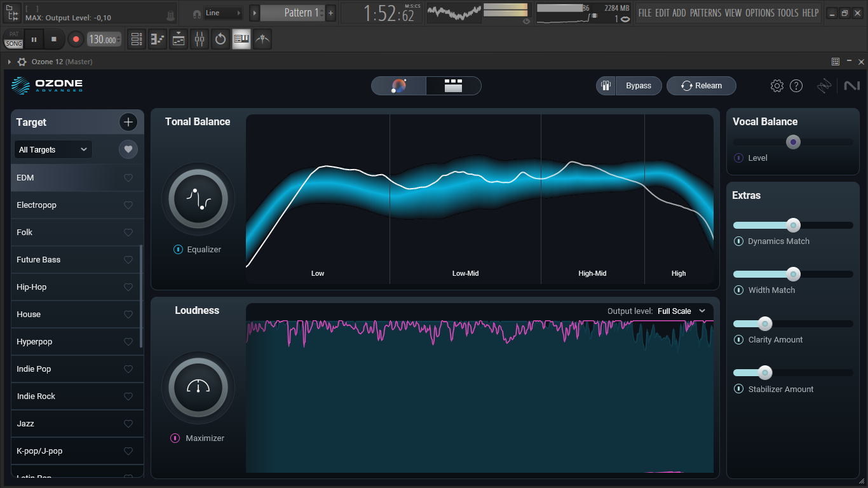Open the FL Studio browser folder icon

12,13
